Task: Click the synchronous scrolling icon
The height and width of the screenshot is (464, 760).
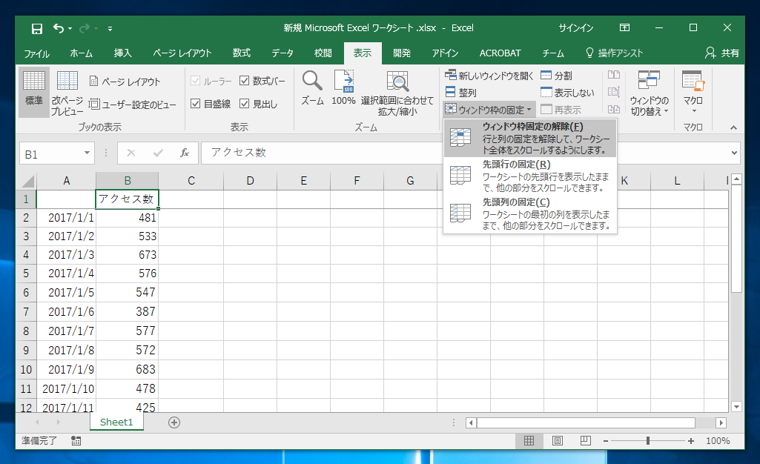Action: coord(614,92)
